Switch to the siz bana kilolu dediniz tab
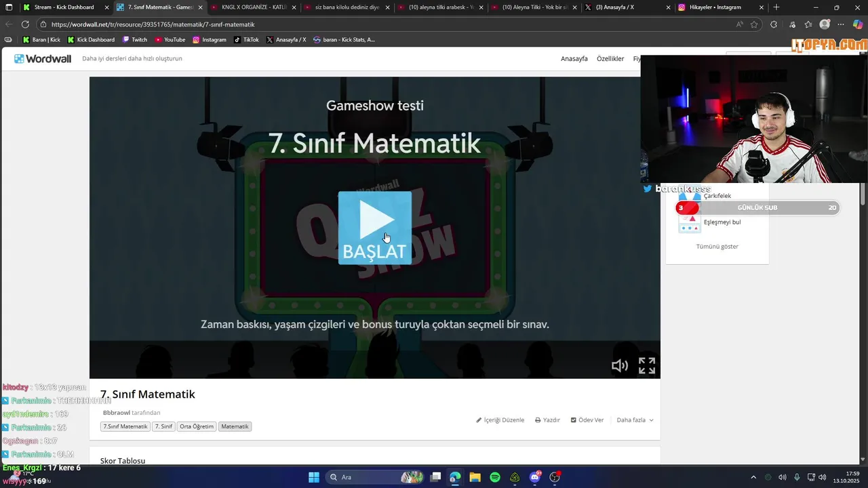Viewport: 868px width, 488px height. pos(346,7)
